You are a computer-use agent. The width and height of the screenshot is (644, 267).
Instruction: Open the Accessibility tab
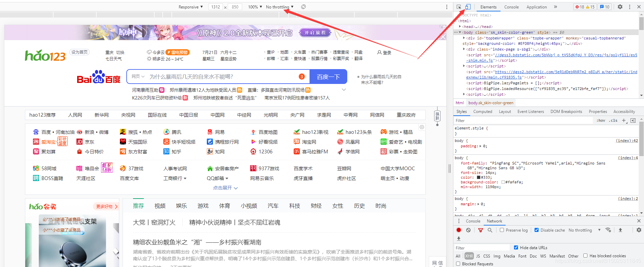click(624, 112)
